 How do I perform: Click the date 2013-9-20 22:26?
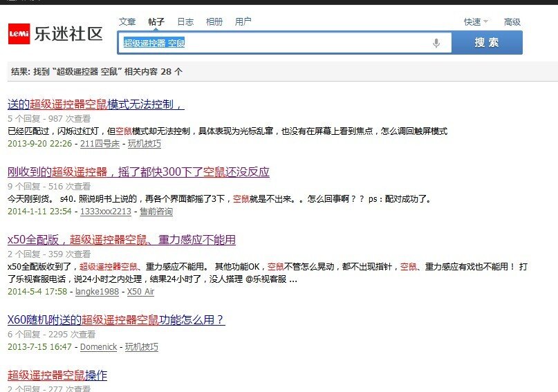point(40,144)
